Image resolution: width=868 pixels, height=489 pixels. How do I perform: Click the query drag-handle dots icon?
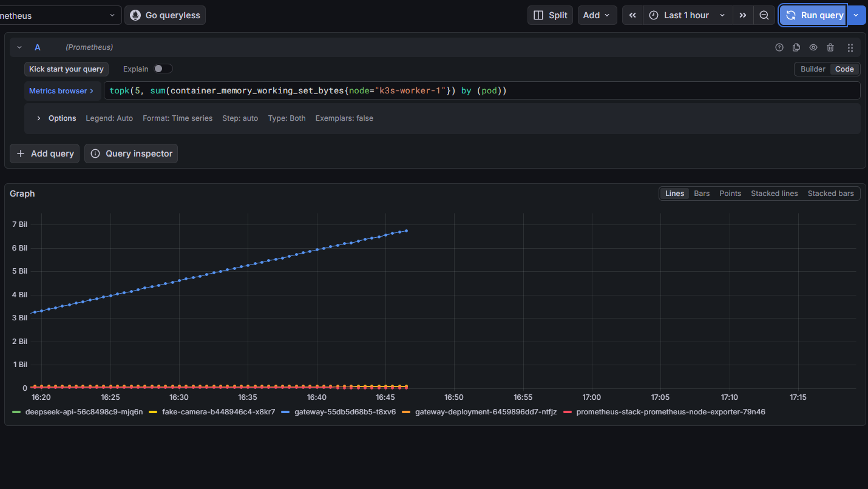850,47
